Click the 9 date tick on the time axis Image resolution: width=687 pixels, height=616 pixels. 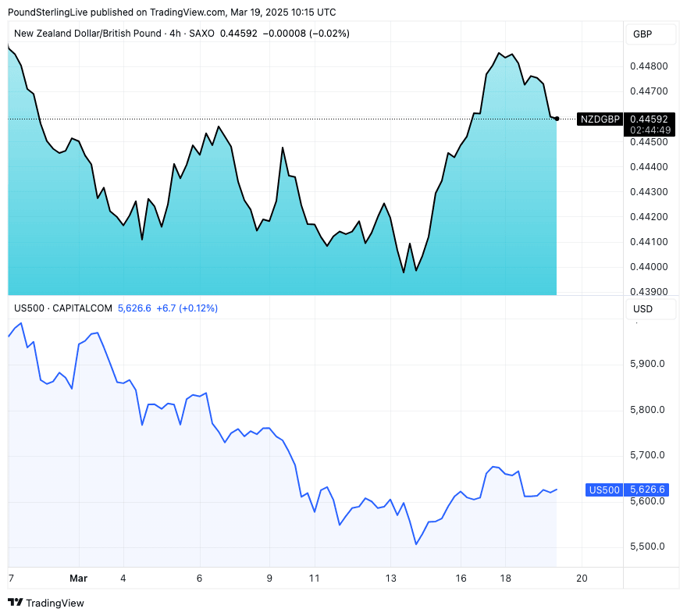click(x=269, y=578)
